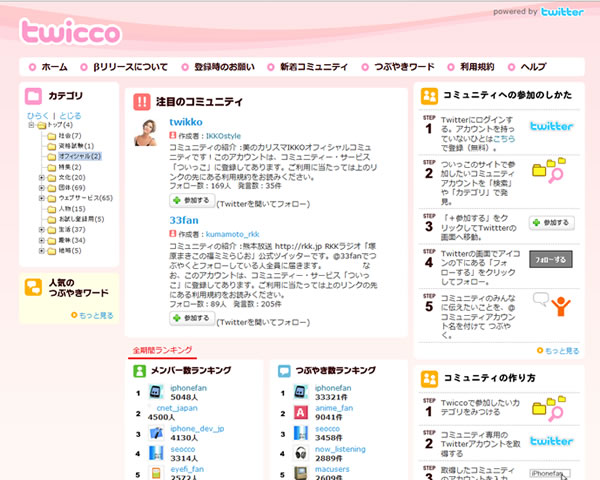The width and height of the screenshot is (600, 480).
Task: Switch to the 全期間ランキング tab
Action: (162, 350)
